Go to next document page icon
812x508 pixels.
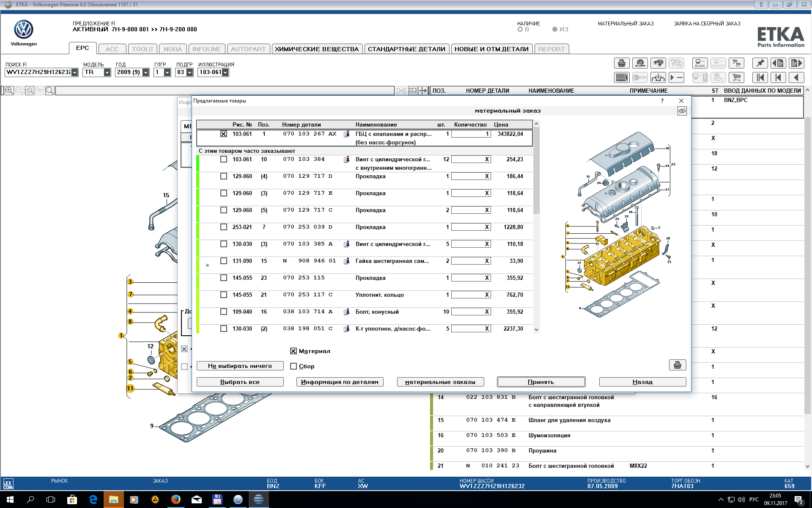(796, 63)
